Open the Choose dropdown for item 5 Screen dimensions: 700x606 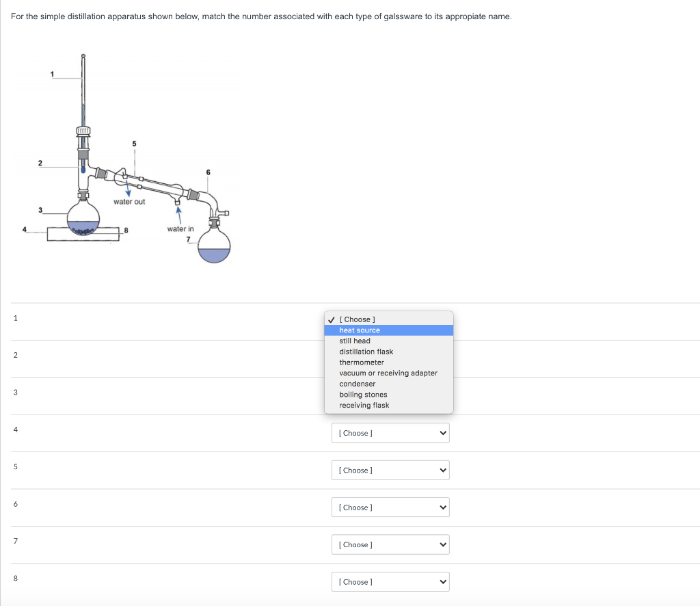pos(390,470)
